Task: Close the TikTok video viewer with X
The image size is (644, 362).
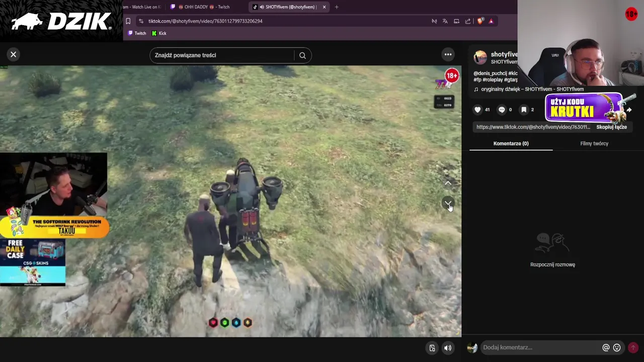Action: pyautogui.click(x=14, y=54)
